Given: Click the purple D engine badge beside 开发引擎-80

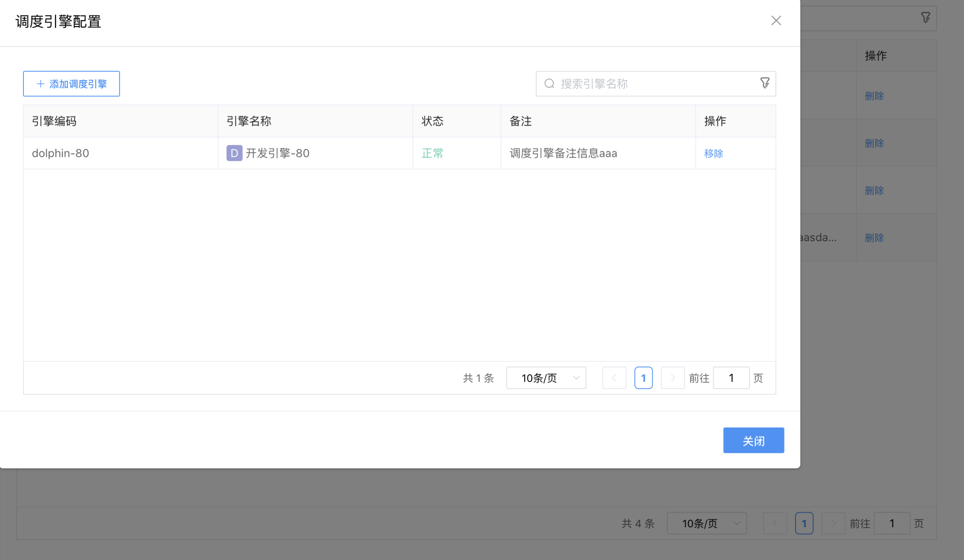Looking at the screenshot, I should click(x=234, y=153).
